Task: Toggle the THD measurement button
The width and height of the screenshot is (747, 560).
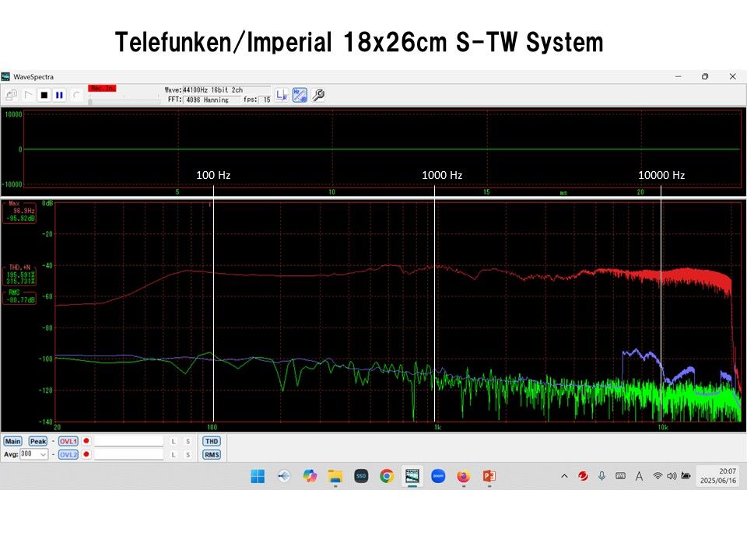Action: pos(212,442)
